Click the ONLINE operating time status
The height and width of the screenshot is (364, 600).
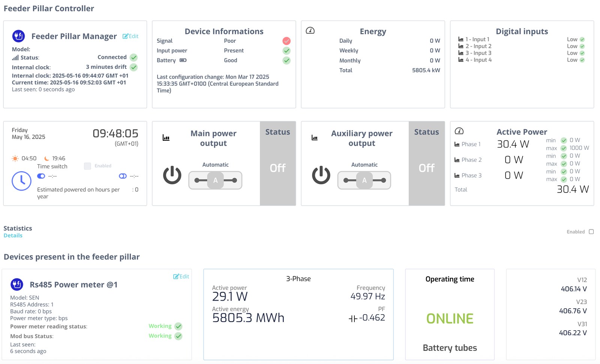pyautogui.click(x=450, y=319)
